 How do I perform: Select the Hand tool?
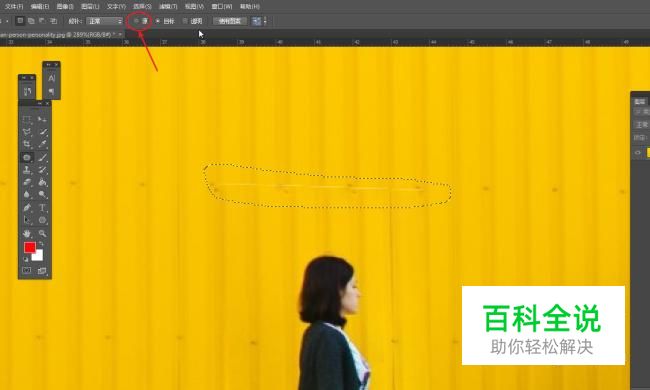click(27, 233)
